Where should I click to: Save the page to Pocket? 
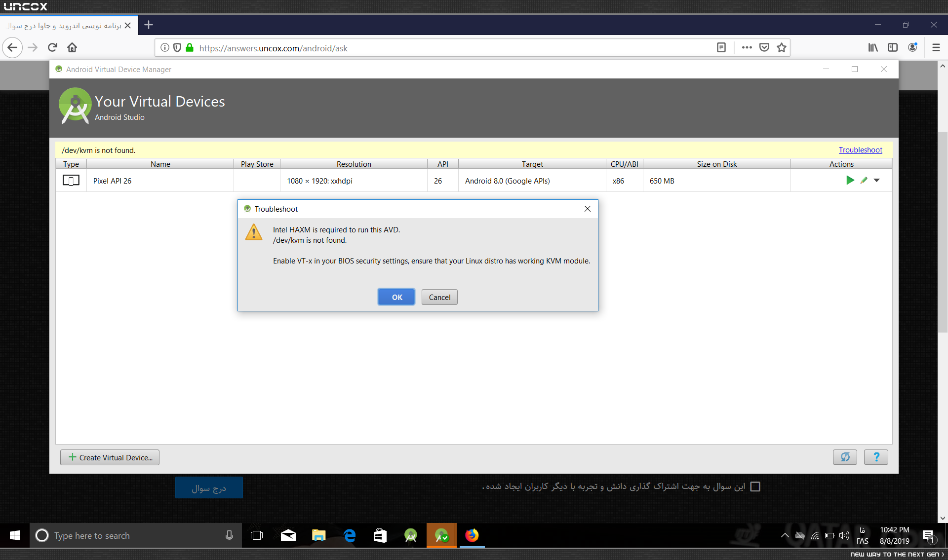(x=764, y=48)
